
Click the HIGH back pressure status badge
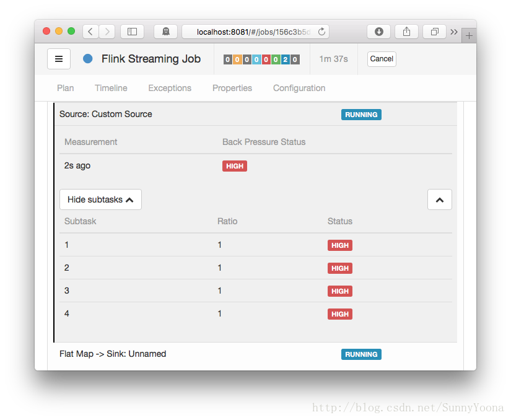coord(235,166)
